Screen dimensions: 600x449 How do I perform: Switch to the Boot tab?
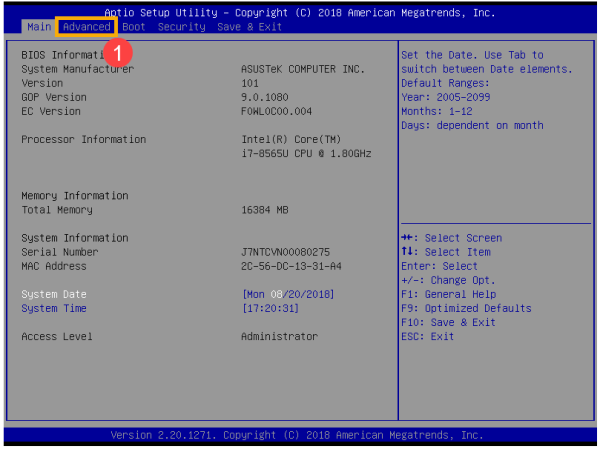point(134,27)
